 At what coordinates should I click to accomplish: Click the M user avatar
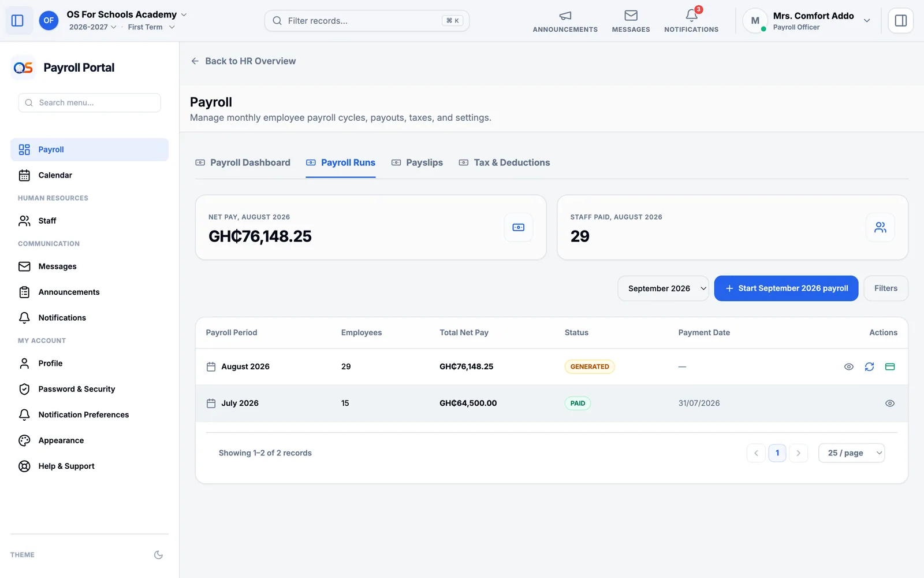[x=755, y=21]
